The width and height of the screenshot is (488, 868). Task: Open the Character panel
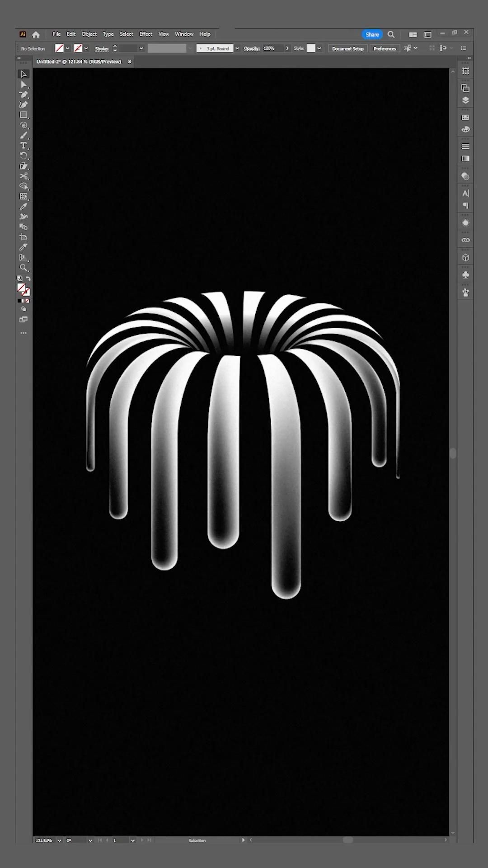465,193
